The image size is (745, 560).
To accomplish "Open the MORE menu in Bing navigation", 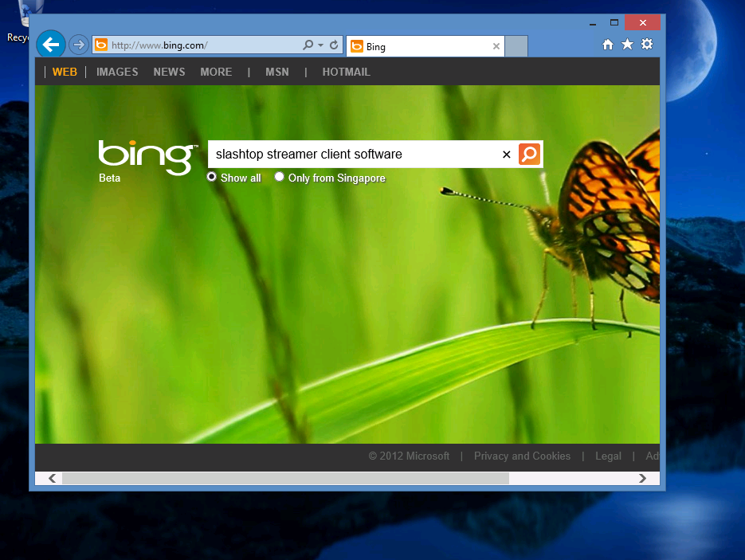I will (216, 72).
